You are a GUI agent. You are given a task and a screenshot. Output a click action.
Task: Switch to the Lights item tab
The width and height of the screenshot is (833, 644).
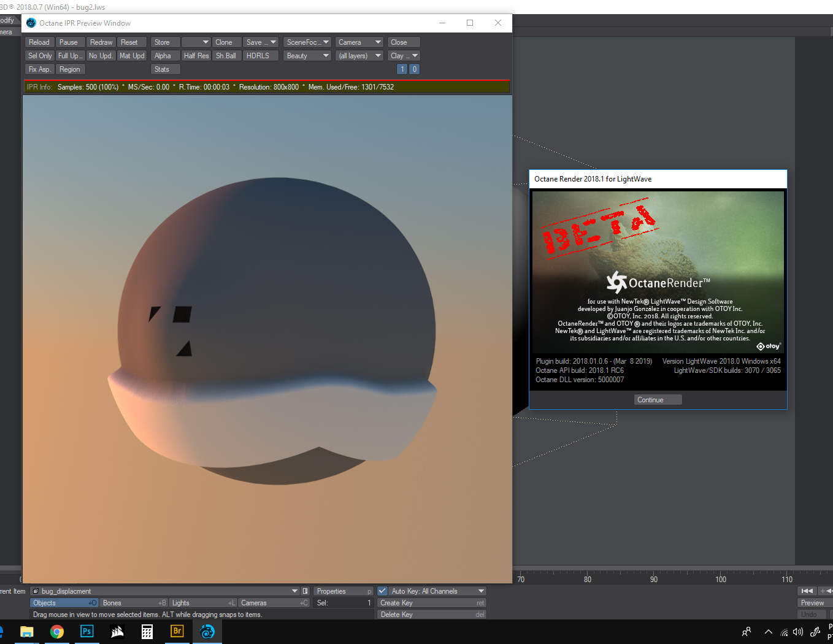(x=203, y=603)
